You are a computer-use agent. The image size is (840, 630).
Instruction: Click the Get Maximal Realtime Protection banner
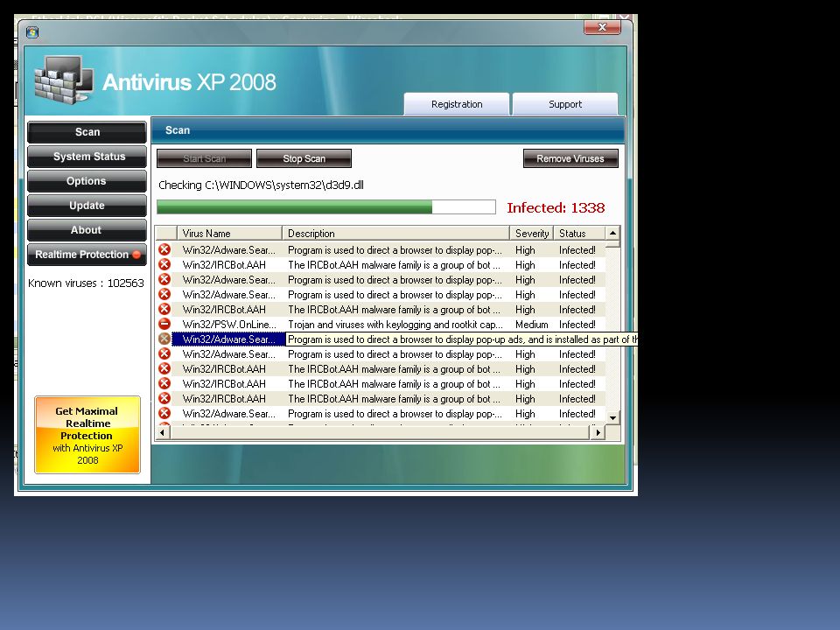click(x=87, y=435)
